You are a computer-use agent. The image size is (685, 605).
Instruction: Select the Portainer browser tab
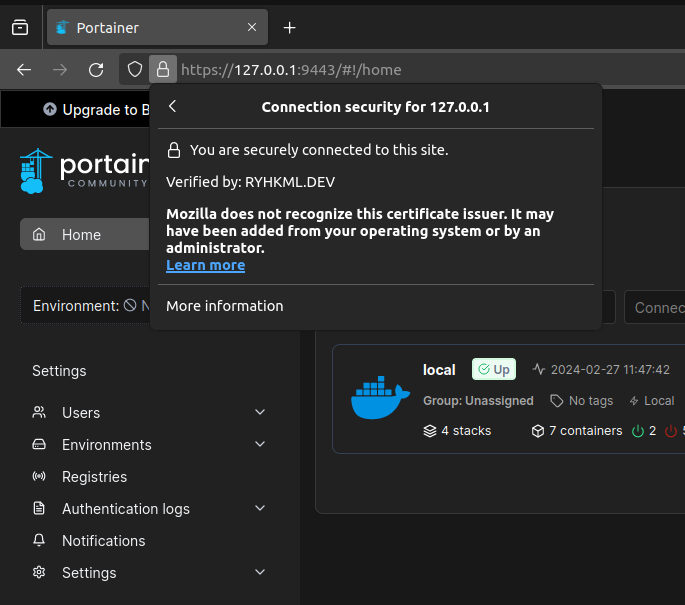(157, 28)
